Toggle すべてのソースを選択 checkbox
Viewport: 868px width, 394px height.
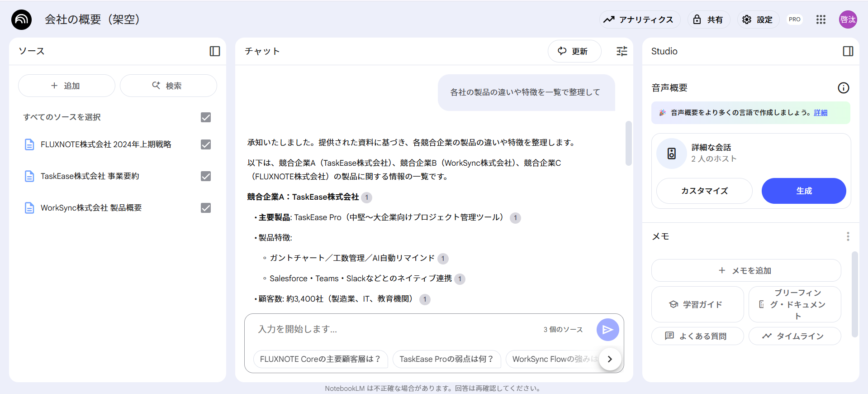pyautogui.click(x=206, y=117)
